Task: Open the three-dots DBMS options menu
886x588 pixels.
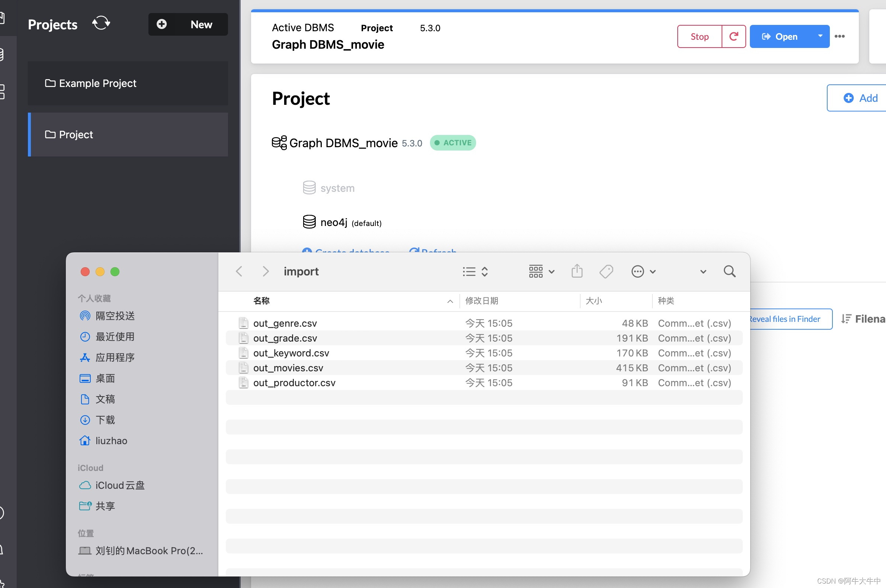Action: pos(840,36)
